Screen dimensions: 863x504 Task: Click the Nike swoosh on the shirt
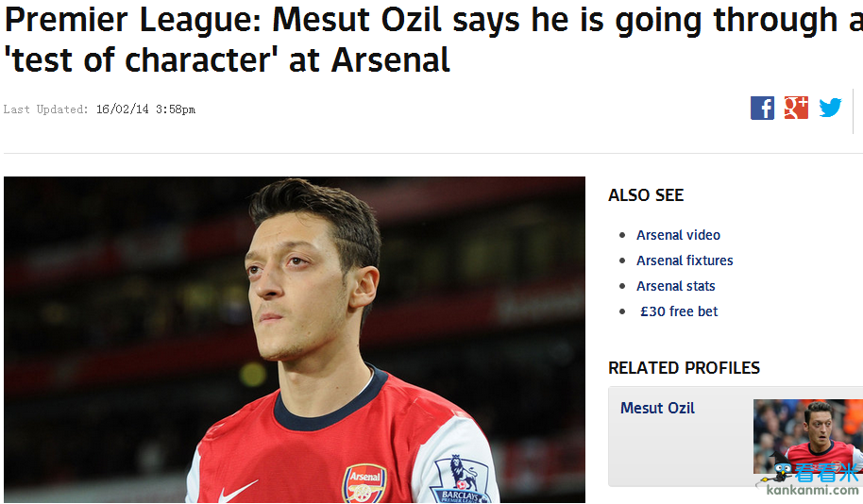click(x=237, y=491)
